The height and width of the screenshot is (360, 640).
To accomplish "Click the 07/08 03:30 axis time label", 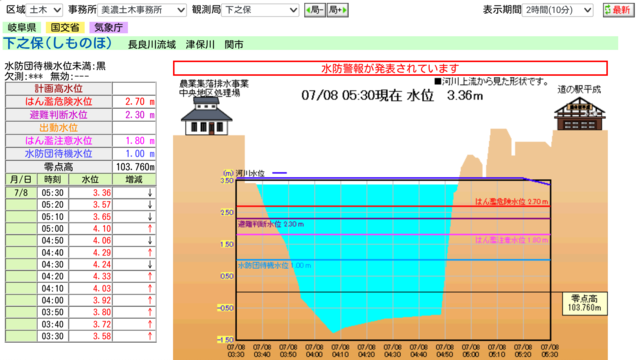I will point(236,351).
